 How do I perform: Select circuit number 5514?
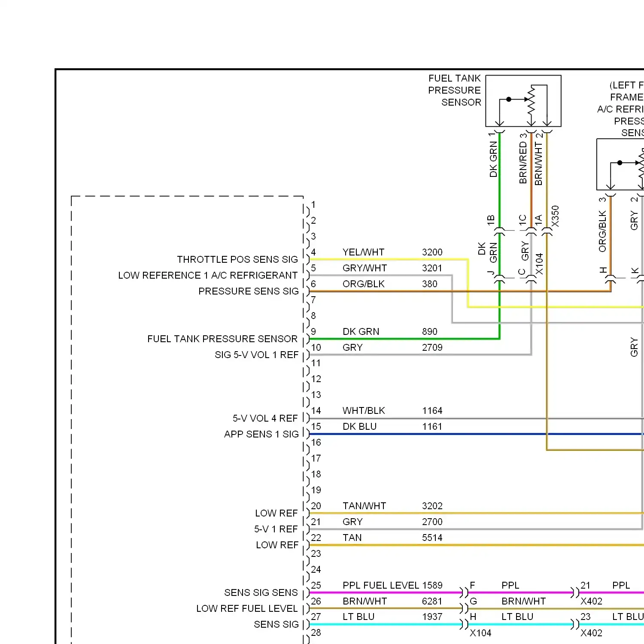tap(432, 538)
